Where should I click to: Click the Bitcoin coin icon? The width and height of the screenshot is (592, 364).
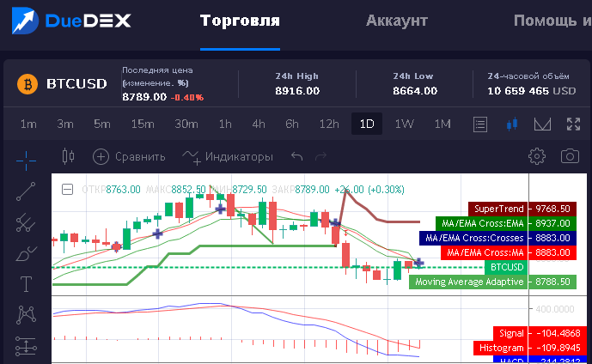pyautogui.click(x=27, y=84)
